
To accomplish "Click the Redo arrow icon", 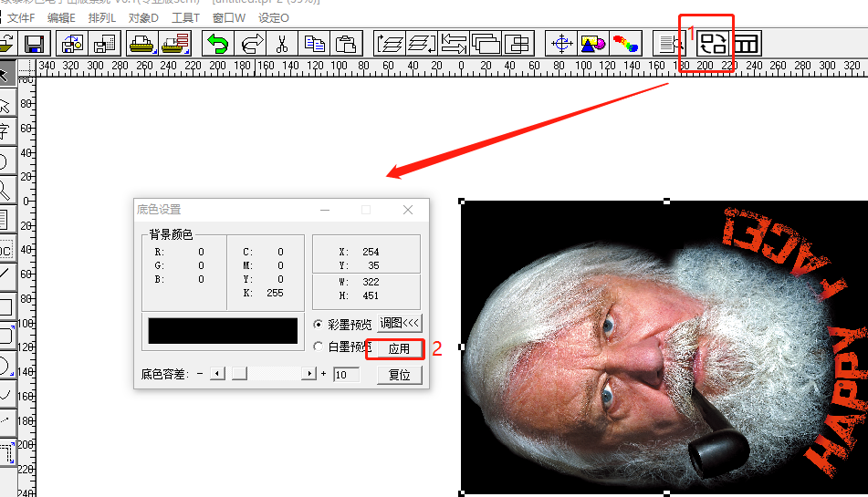I will 250,44.
